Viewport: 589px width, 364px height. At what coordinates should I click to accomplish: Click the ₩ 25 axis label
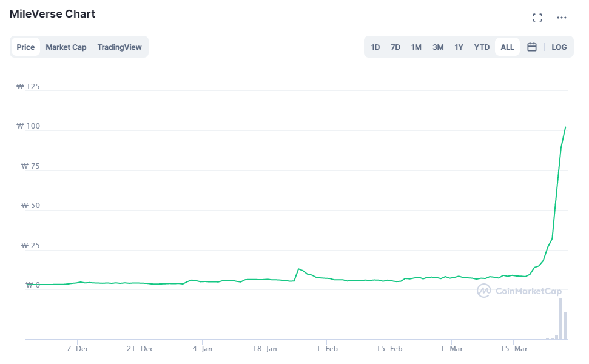click(30, 246)
